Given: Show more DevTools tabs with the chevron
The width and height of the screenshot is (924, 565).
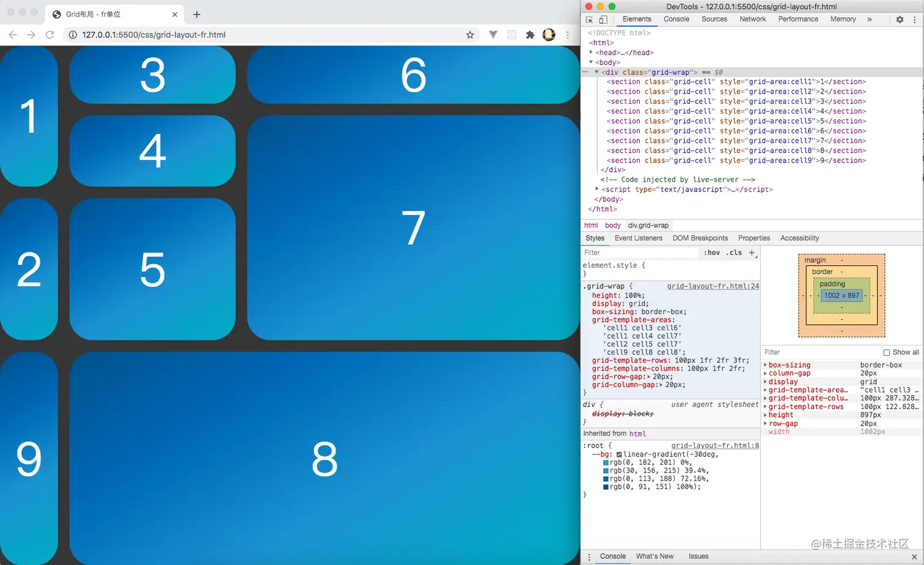Looking at the screenshot, I should coord(869,20).
